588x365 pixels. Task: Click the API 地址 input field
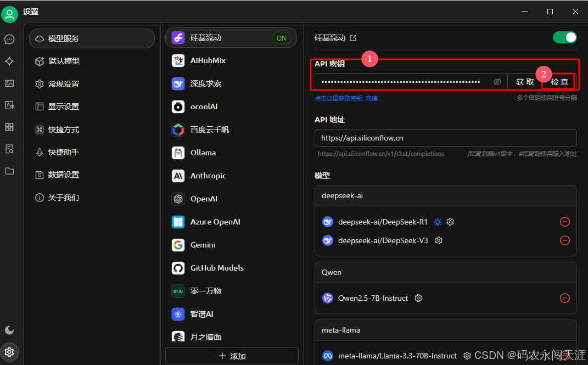pos(445,138)
